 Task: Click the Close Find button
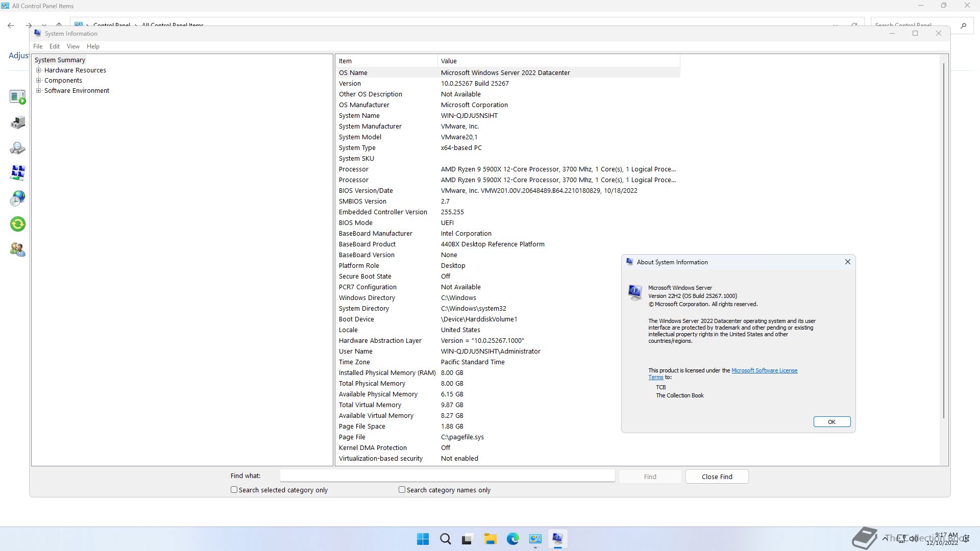pos(717,477)
